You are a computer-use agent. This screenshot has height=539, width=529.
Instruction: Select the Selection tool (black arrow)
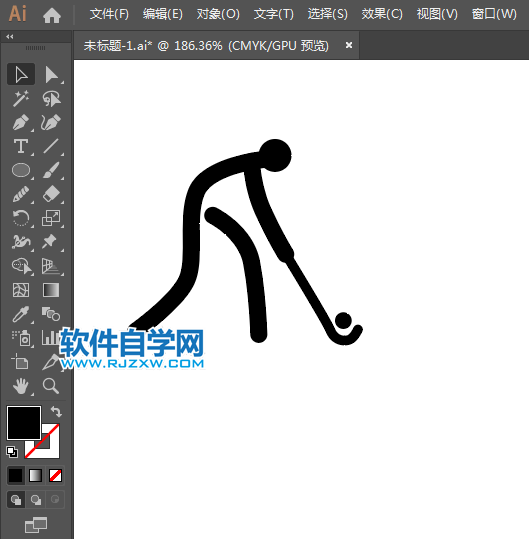[x=21, y=74]
